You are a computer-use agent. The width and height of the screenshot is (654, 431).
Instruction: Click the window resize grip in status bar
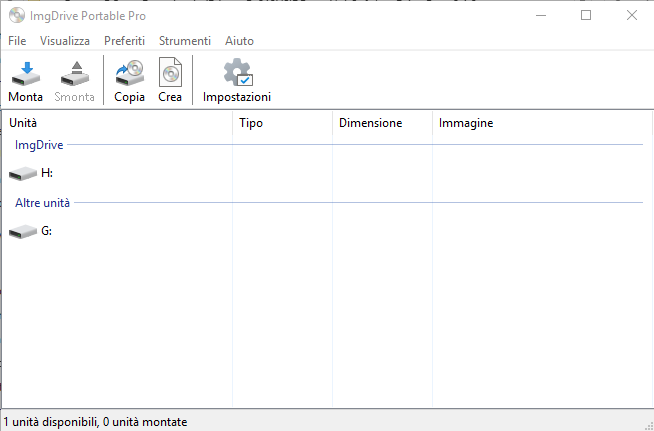(649, 426)
